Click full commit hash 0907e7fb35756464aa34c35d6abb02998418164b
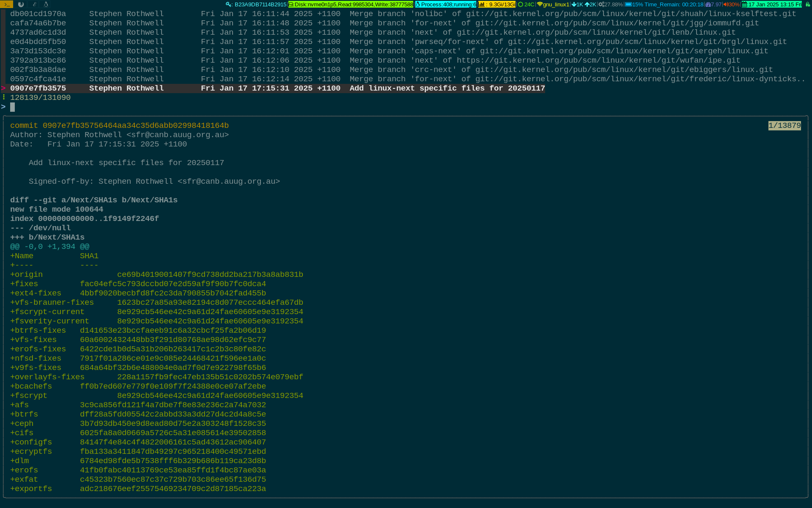Image resolution: width=812 pixels, height=508 pixels. pyautogui.click(x=136, y=125)
